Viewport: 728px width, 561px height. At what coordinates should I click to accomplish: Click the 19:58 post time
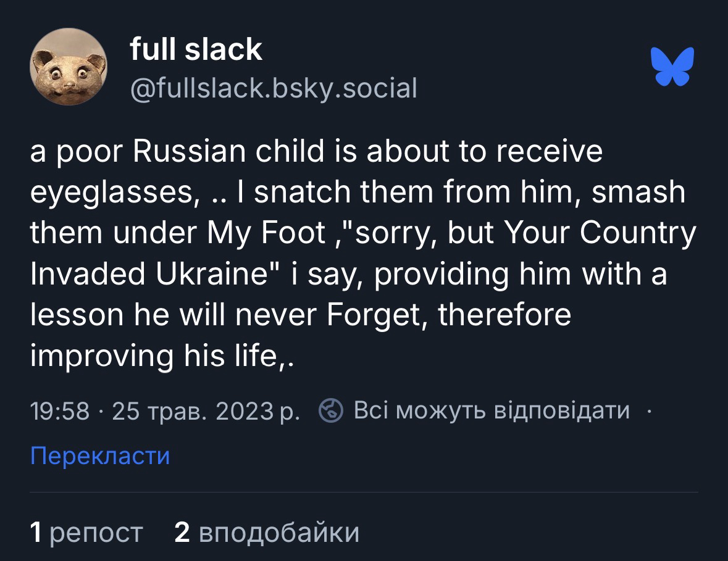pos(60,410)
